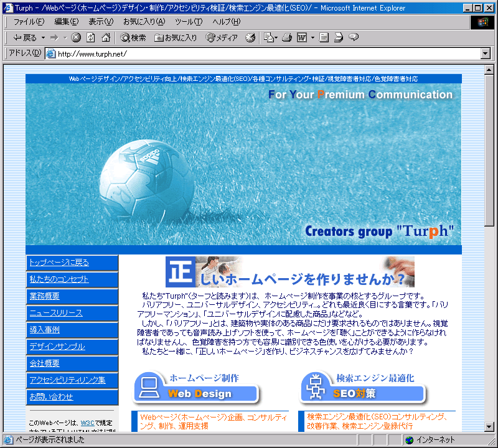Edit the page with the Word icon
This screenshot has width=498, height=448.
[x=302, y=38]
